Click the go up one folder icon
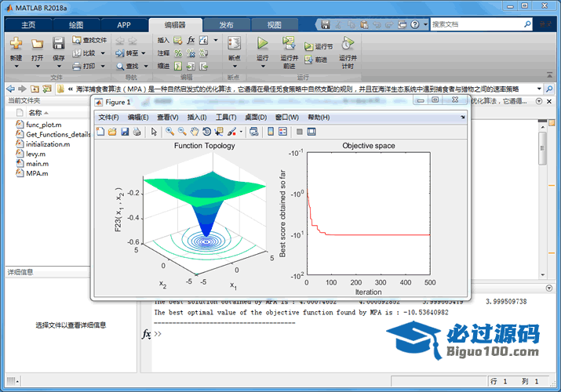561x392 pixels. pos(35,89)
